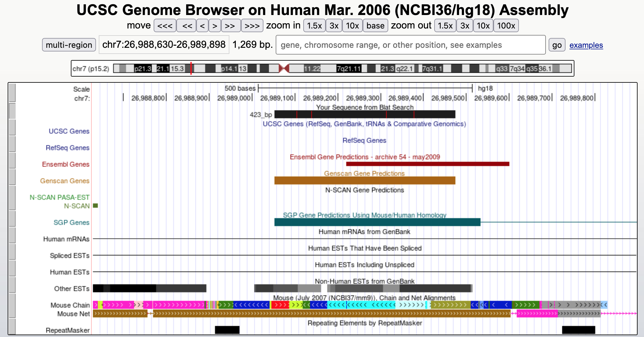The image size is (644, 337).
Task: Zoom in 3x
Action: pyautogui.click(x=334, y=26)
